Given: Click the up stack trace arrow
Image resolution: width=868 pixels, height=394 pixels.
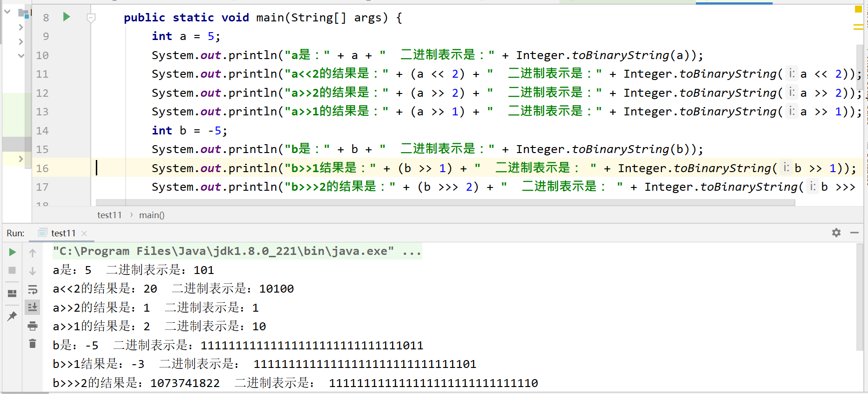Looking at the screenshot, I should (33, 253).
